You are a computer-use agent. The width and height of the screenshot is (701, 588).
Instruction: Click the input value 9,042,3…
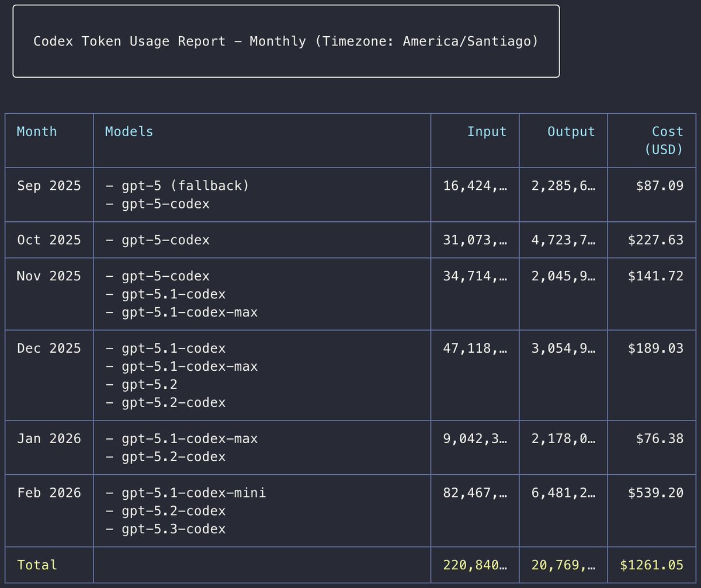point(476,439)
